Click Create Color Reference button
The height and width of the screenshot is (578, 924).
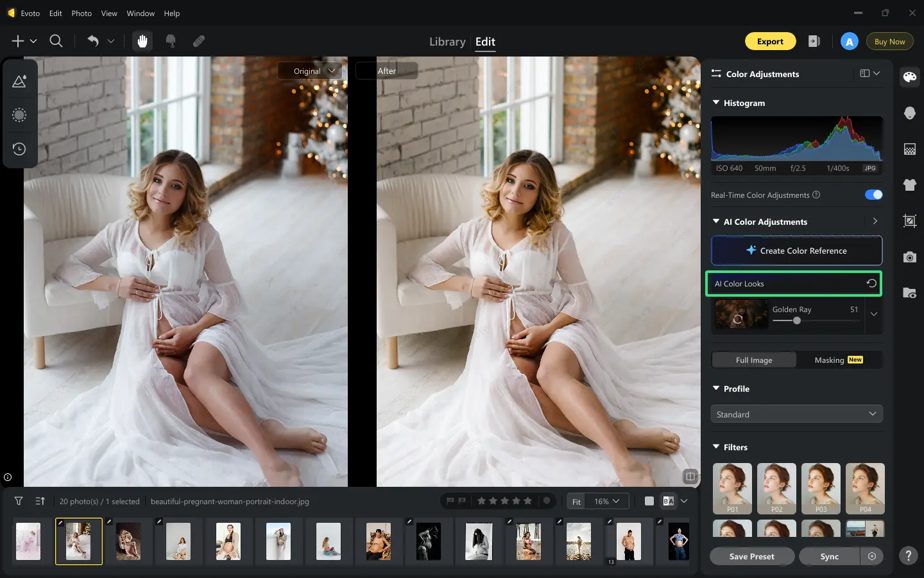[796, 250]
